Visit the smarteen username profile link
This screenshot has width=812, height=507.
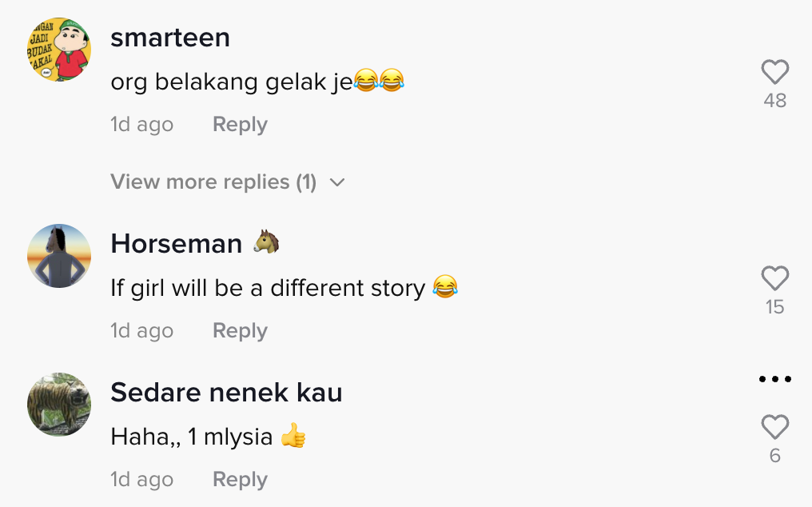click(170, 38)
